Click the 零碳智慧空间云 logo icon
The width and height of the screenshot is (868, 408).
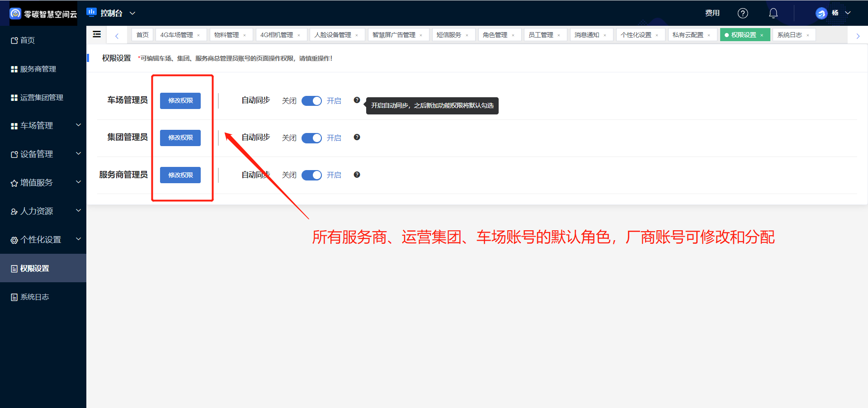(x=15, y=14)
